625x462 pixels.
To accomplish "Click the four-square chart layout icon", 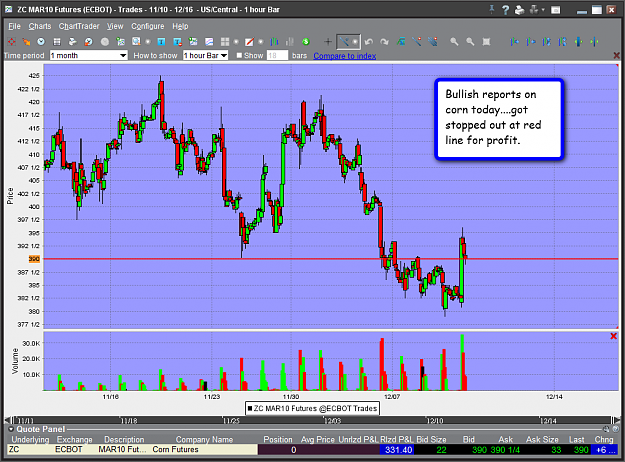I will pyautogui.click(x=225, y=41).
